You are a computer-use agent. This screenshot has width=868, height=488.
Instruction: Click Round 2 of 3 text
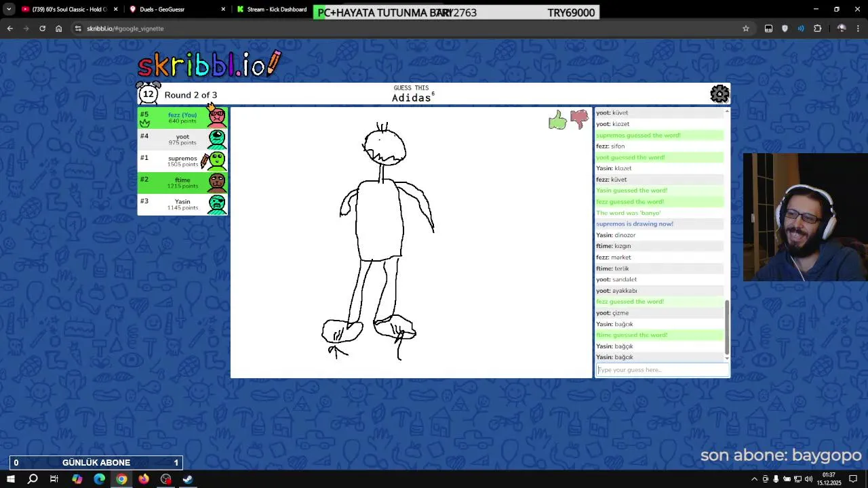191,95
